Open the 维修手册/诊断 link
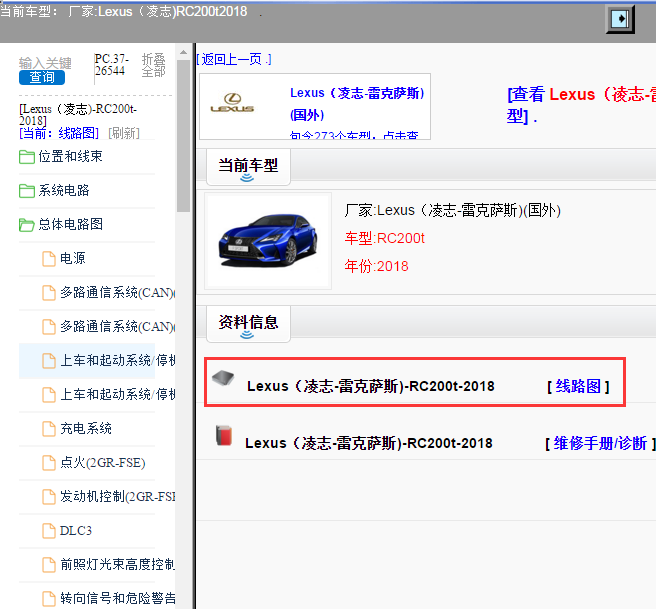Image resolution: width=656 pixels, height=609 pixels. point(600,443)
